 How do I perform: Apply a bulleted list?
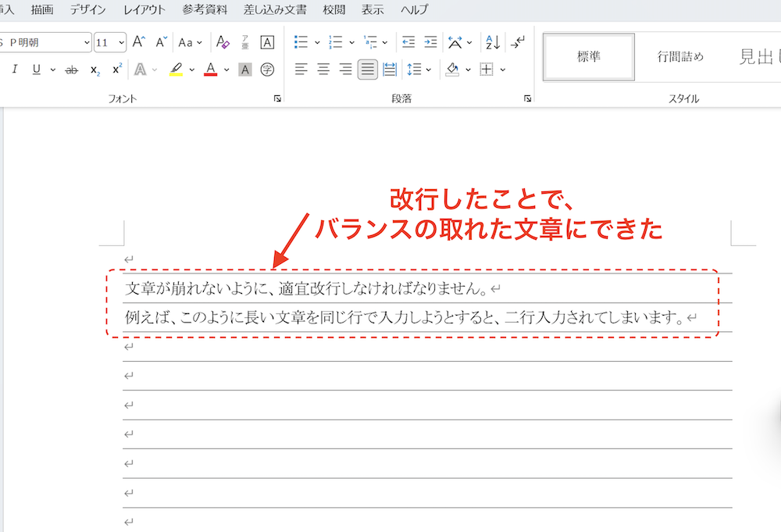click(x=301, y=42)
